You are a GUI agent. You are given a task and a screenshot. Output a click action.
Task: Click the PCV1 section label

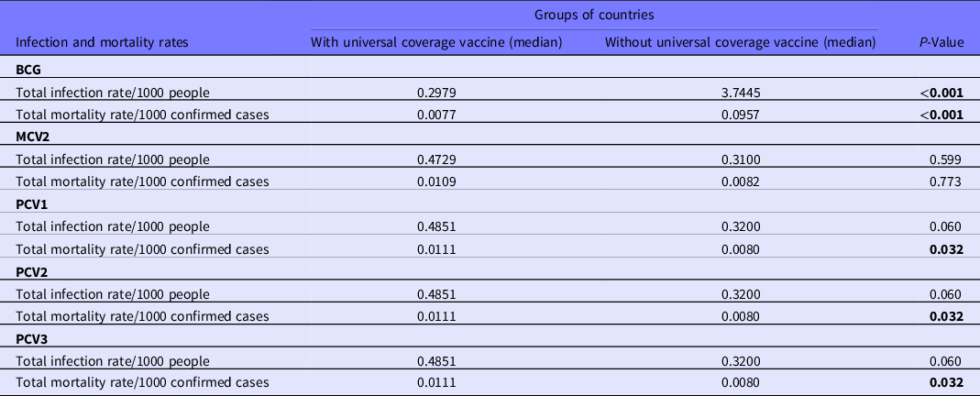[x=33, y=203]
